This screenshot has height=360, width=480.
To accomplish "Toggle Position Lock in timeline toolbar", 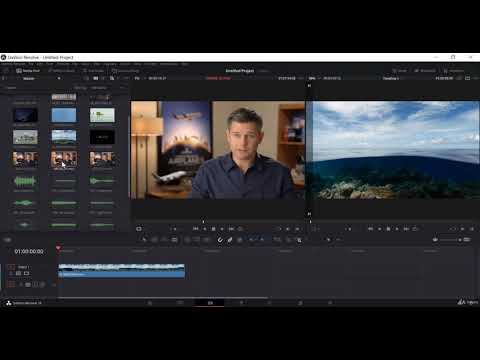I will (x=240, y=239).
